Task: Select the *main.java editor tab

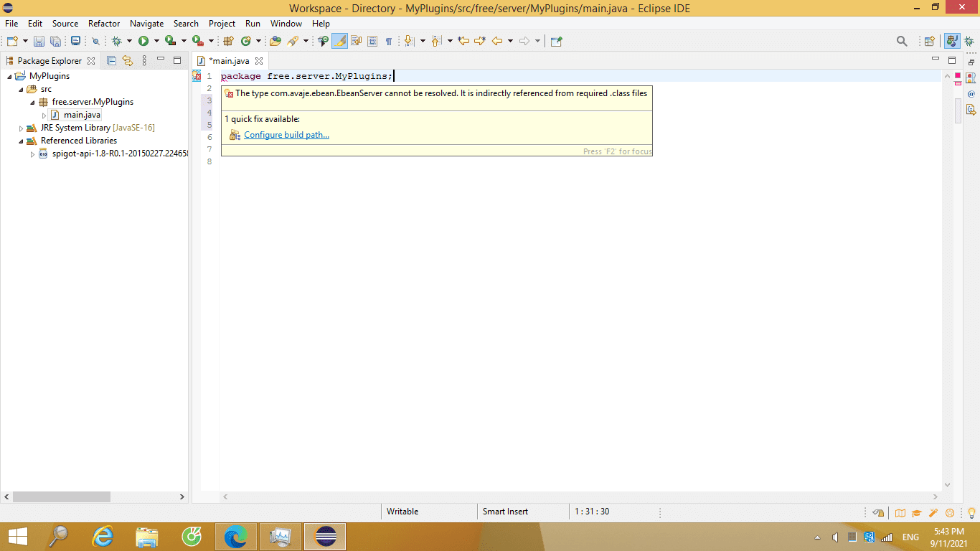Action: [x=229, y=61]
